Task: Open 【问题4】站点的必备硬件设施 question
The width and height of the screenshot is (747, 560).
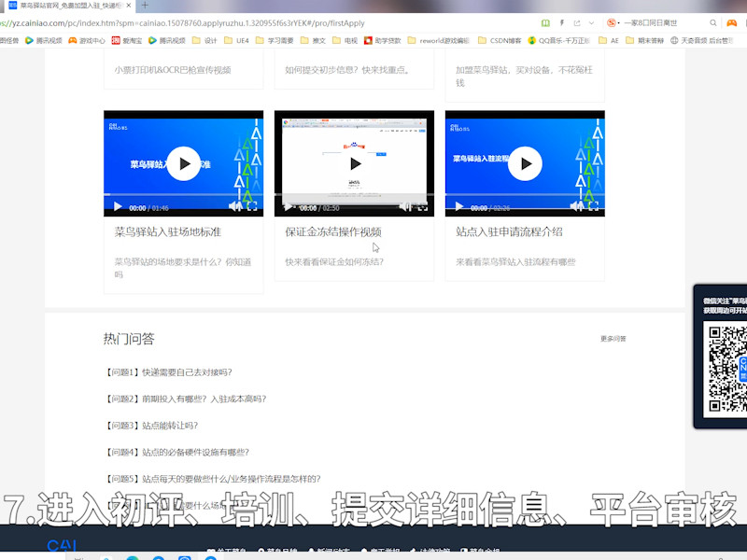Action: pyautogui.click(x=176, y=453)
